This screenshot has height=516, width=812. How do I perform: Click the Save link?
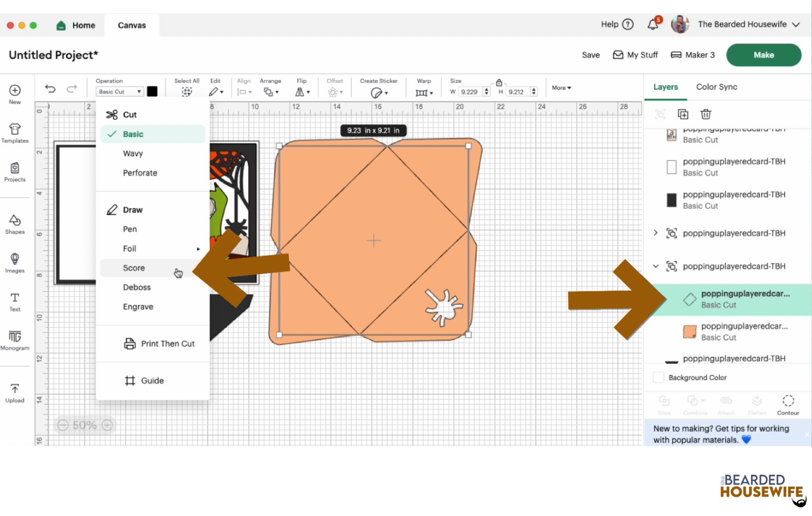pos(590,55)
